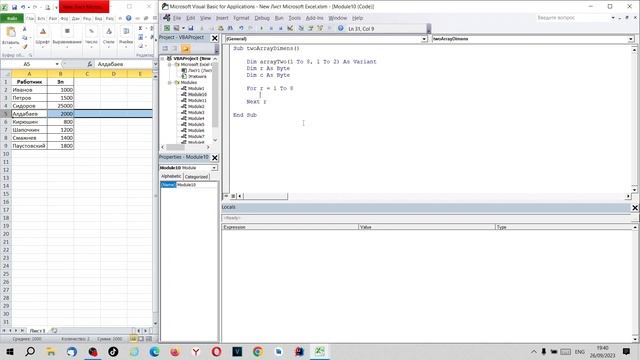This screenshot has width=640, height=360.
Task: Click the Find binoculars icon in VBA toolbar
Action: pyautogui.click(x=230, y=28)
